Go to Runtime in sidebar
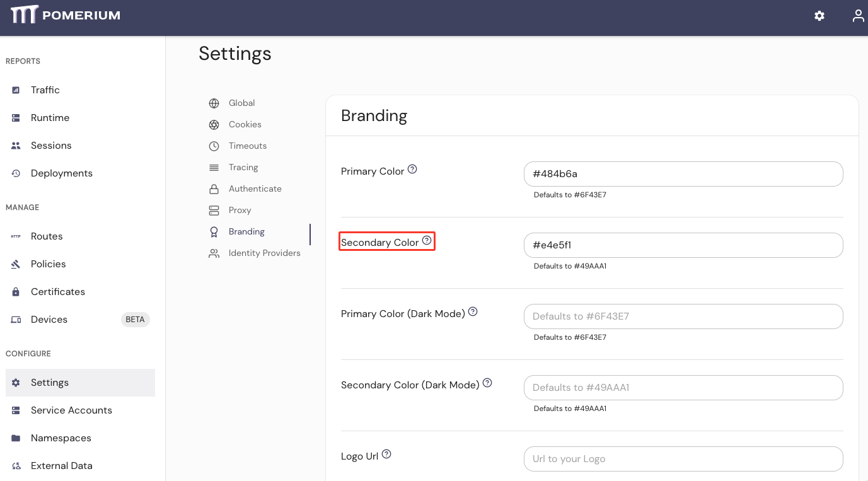 coord(50,118)
